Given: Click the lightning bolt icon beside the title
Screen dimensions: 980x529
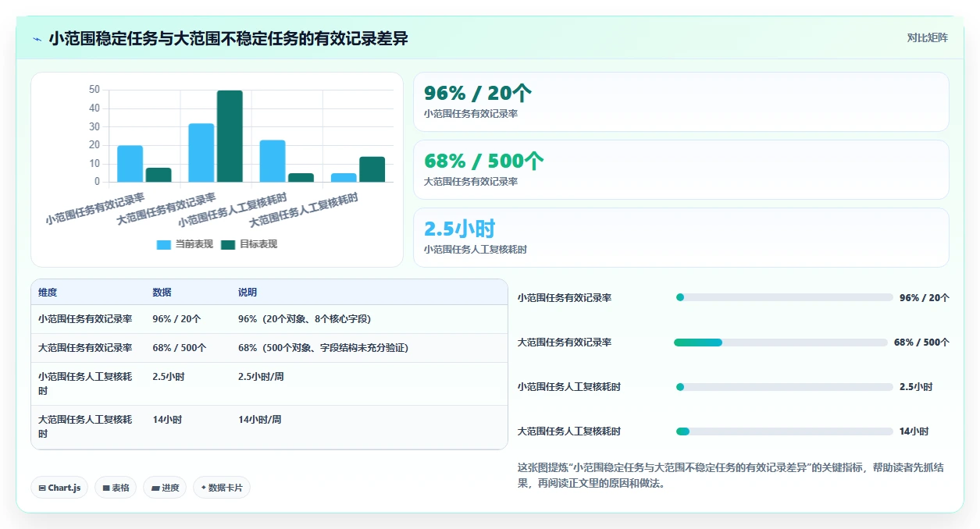Looking at the screenshot, I should [37, 38].
